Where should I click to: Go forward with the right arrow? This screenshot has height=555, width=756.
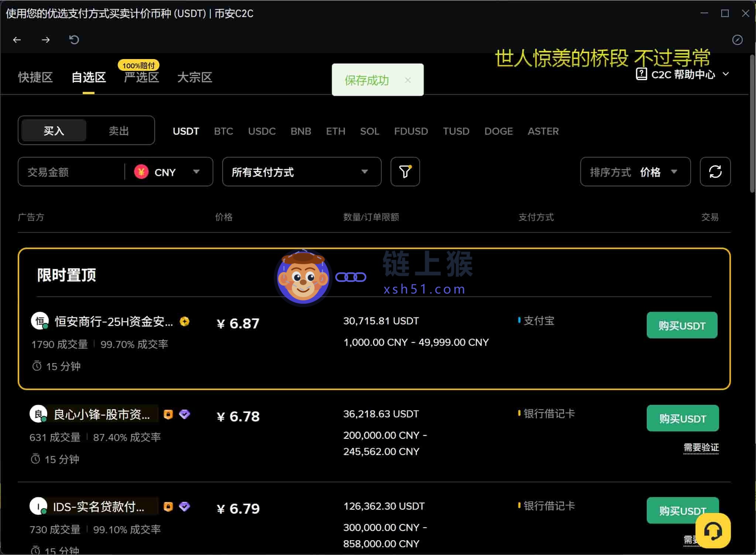46,40
